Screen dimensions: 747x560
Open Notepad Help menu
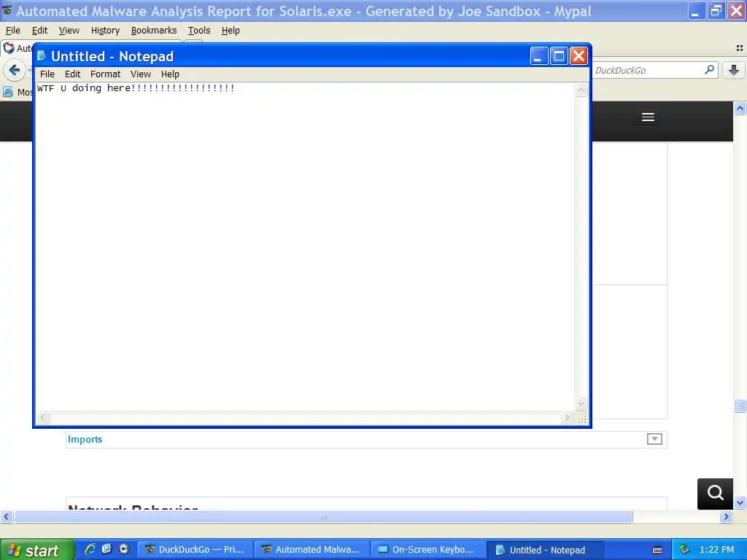click(170, 74)
